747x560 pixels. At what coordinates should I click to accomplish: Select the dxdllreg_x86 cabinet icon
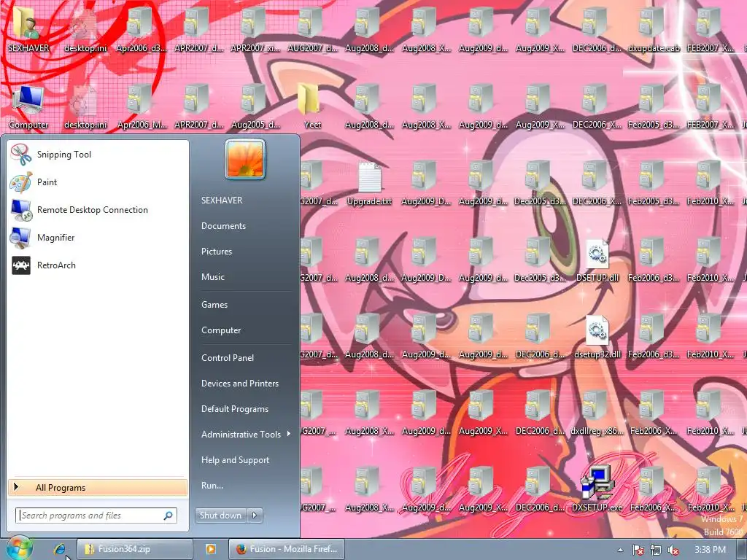(x=597, y=413)
